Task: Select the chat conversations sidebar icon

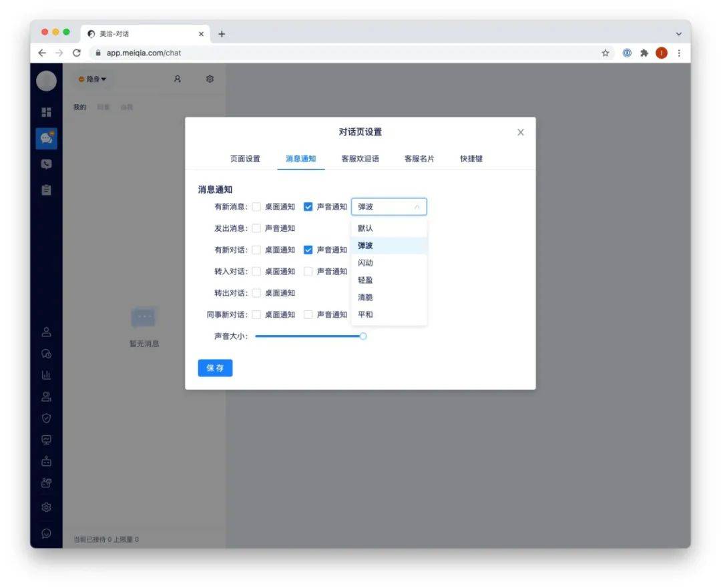Action: pyautogui.click(x=47, y=138)
